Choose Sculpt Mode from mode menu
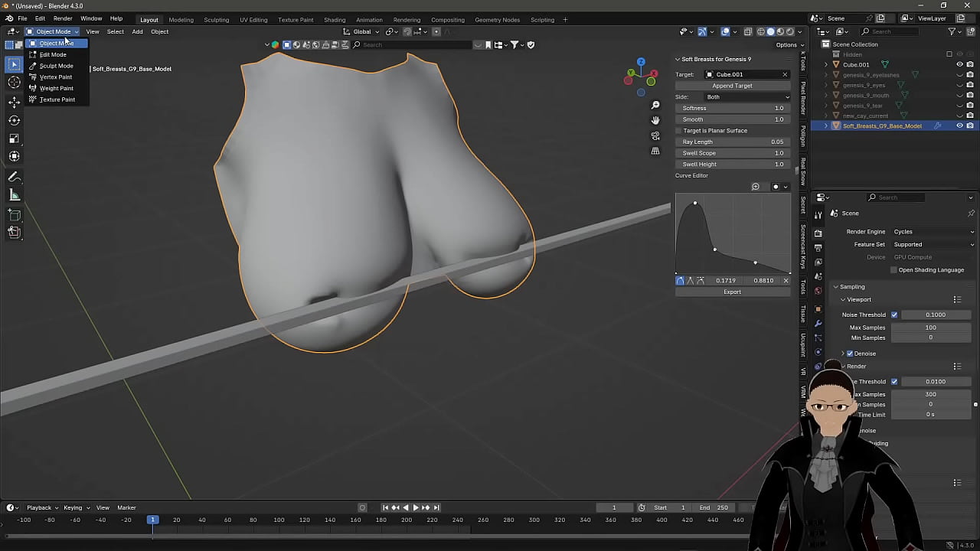Image resolution: width=980 pixels, height=551 pixels. point(56,66)
